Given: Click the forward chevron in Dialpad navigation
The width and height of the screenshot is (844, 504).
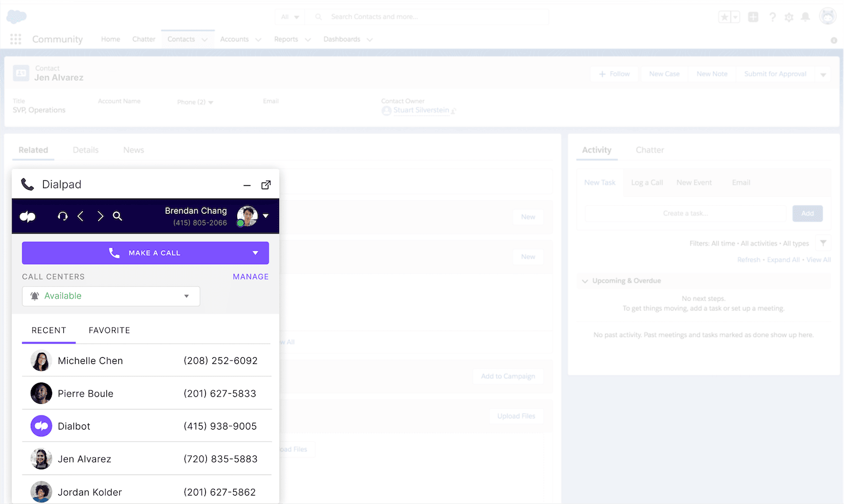Looking at the screenshot, I should coord(100,216).
